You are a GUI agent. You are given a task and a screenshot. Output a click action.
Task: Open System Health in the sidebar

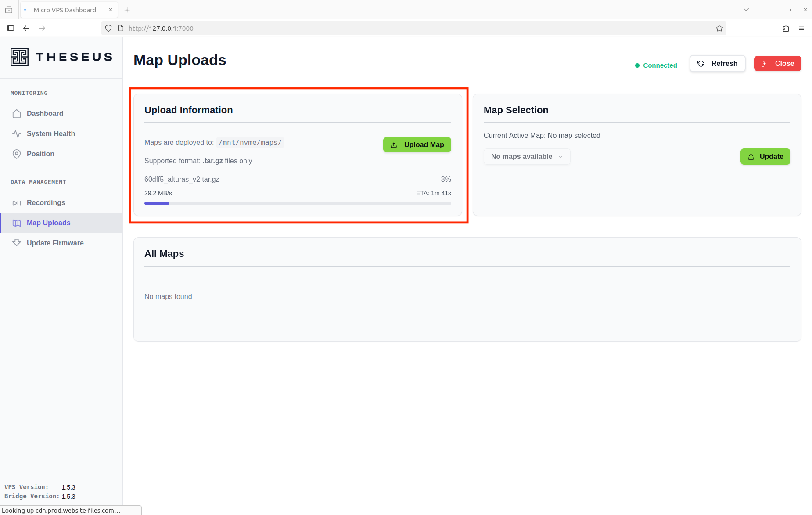coord(50,133)
